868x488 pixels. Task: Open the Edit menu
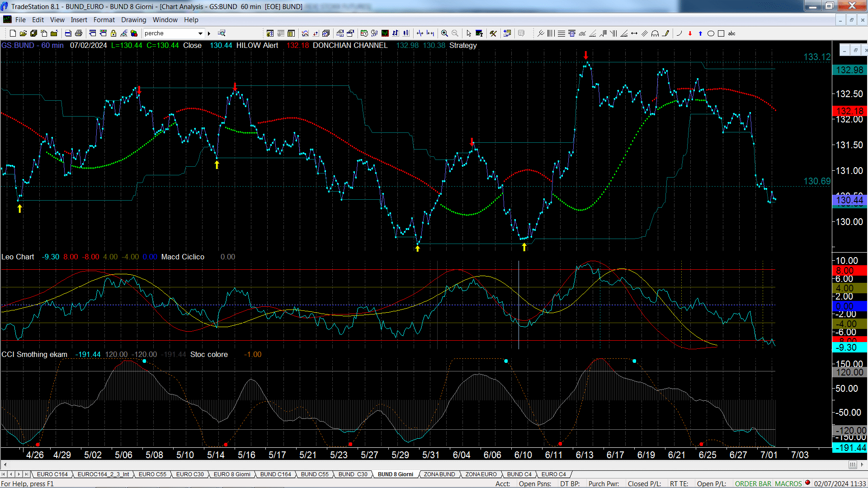pyautogui.click(x=38, y=20)
